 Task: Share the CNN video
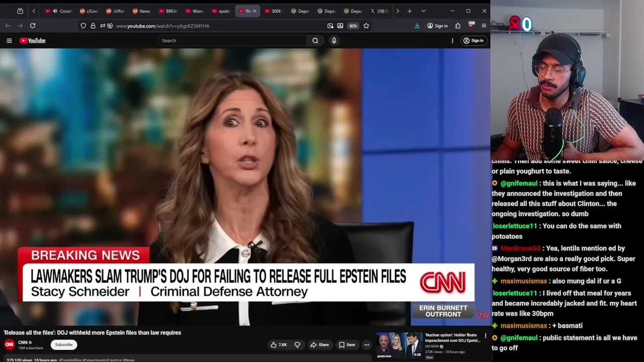tap(319, 345)
